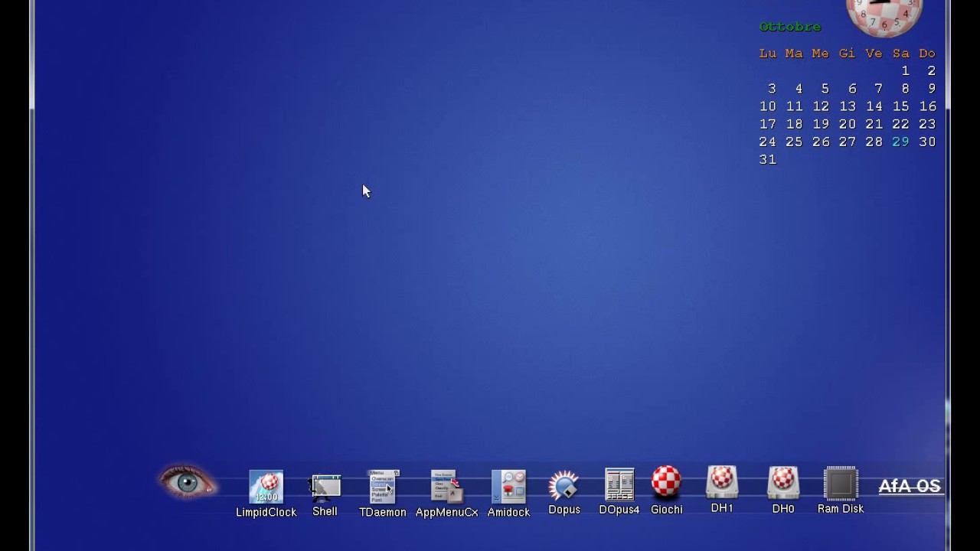Launch the Amidock icon
Viewport: 980px width, 551px height.
(x=508, y=487)
